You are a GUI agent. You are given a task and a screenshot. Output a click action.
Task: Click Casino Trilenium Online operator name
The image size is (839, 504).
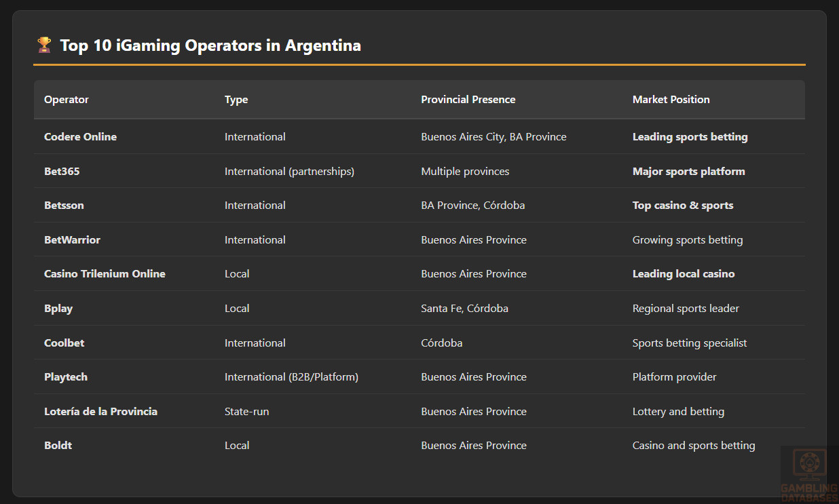coord(105,274)
